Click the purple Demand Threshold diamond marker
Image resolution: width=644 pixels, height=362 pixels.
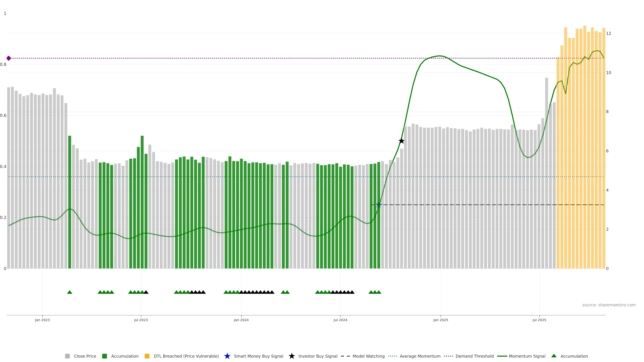click(9, 58)
